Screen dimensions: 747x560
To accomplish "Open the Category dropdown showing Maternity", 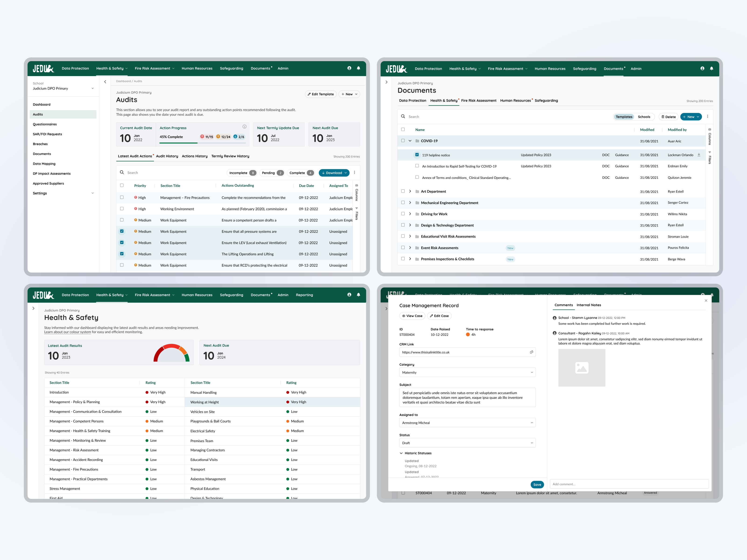I will coord(467,372).
